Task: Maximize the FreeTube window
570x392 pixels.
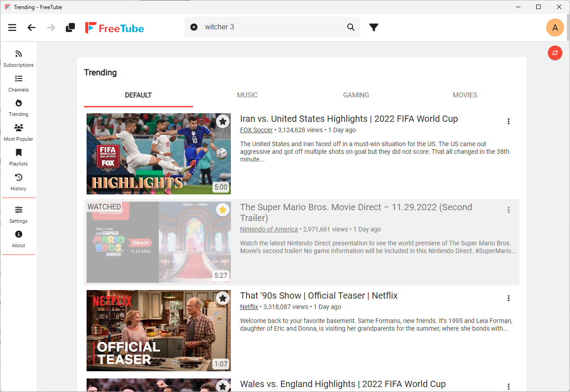Action: click(538, 7)
